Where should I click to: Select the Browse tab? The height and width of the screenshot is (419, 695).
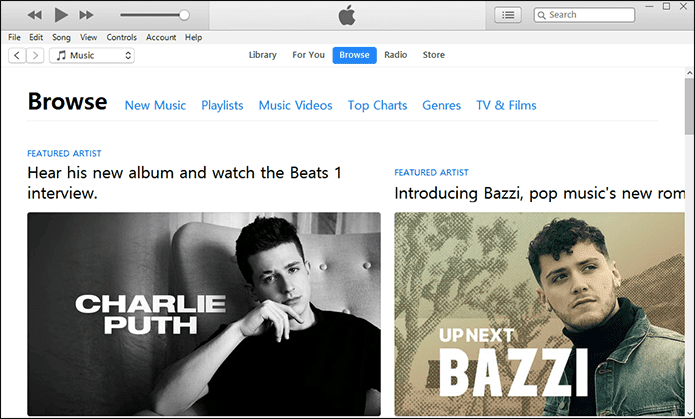tap(355, 55)
